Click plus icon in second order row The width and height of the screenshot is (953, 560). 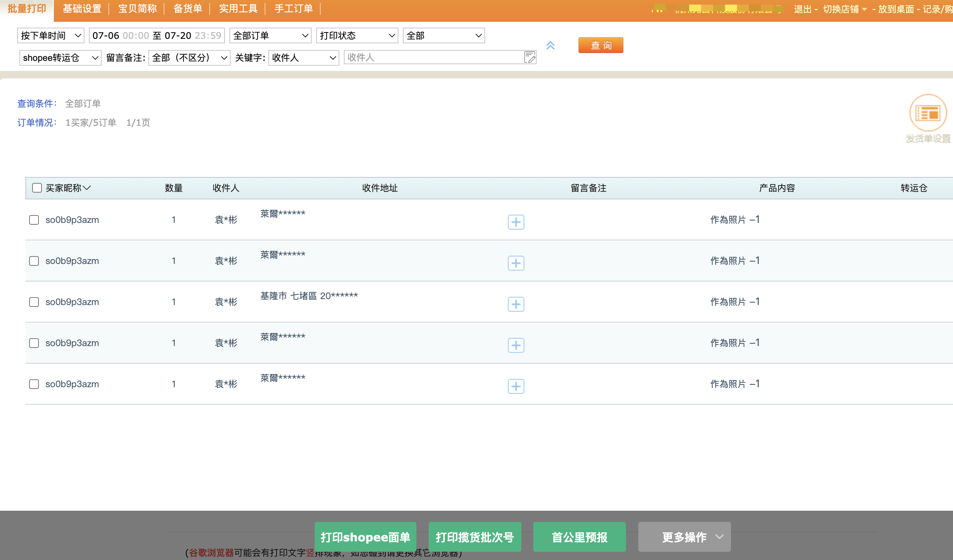pos(516,263)
